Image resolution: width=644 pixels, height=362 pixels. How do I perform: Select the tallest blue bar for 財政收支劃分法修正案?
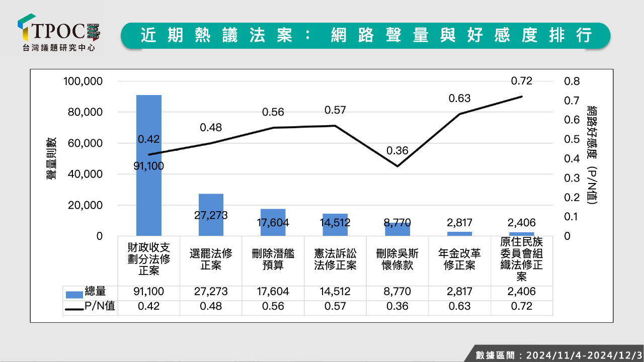click(149, 166)
